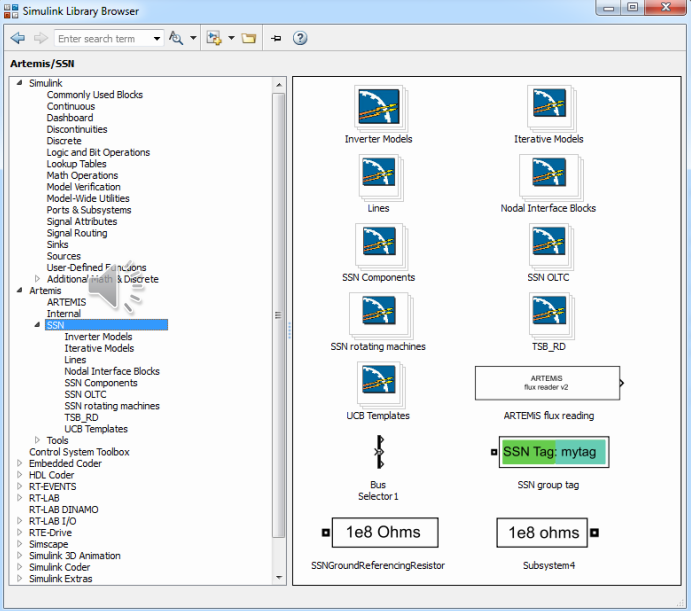The width and height of the screenshot is (691, 611).
Task: Select Nodal Interface Blocks in tree
Action: 112,371
